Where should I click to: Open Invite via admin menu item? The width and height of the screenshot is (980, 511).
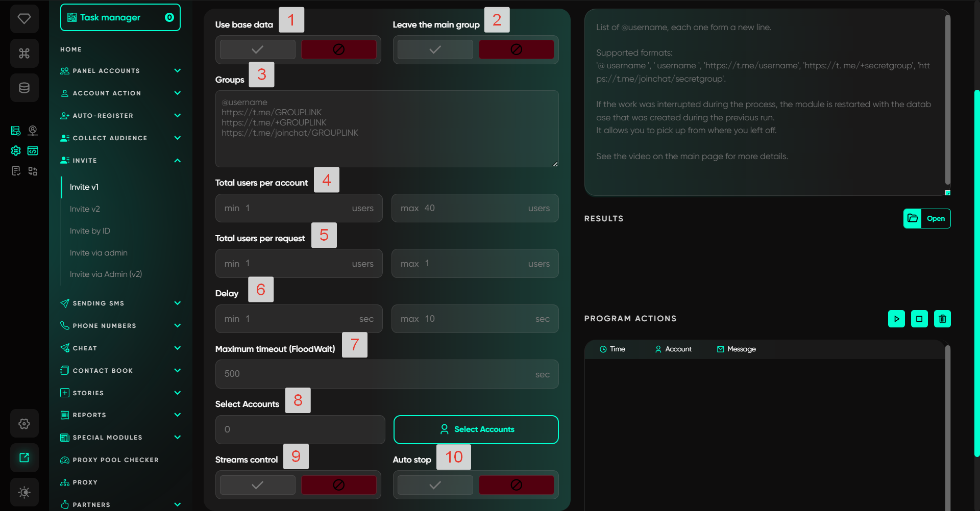pyautogui.click(x=99, y=253)
